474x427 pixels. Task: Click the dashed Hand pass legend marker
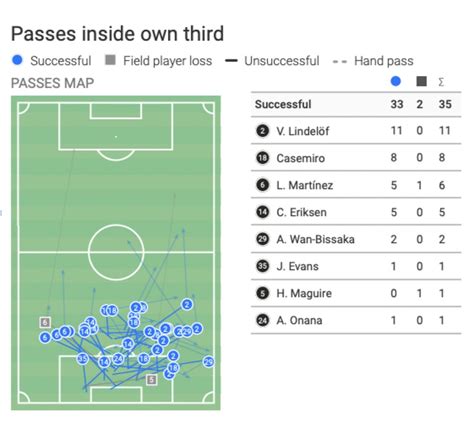(x=340, y=61)
